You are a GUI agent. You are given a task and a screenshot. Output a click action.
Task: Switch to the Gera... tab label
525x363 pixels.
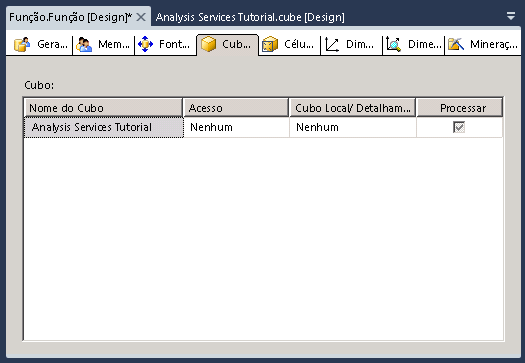[x=52, y=44]
